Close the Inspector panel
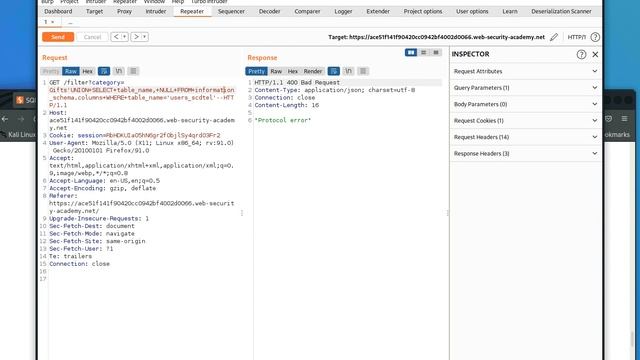640x360 pixels. click(595, 54)
